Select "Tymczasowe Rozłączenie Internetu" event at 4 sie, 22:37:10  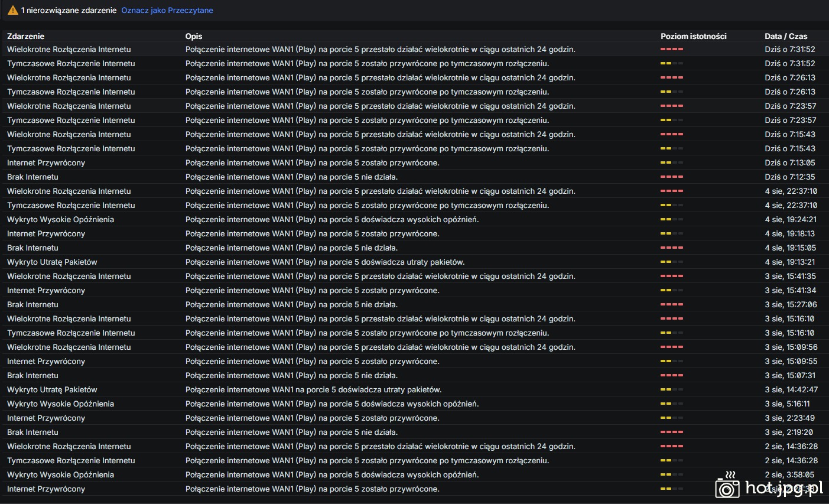point(71,205)
